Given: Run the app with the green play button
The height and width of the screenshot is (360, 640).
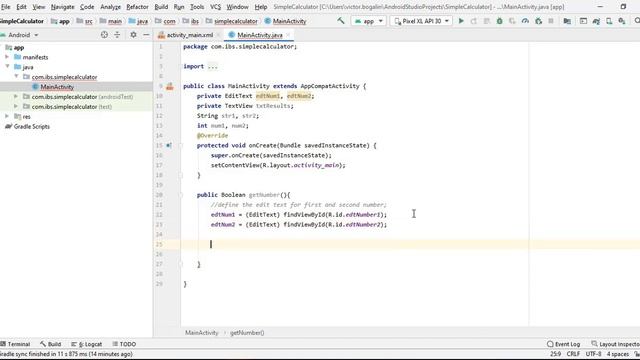Looking at the screenshot, I should coord(461,21).
